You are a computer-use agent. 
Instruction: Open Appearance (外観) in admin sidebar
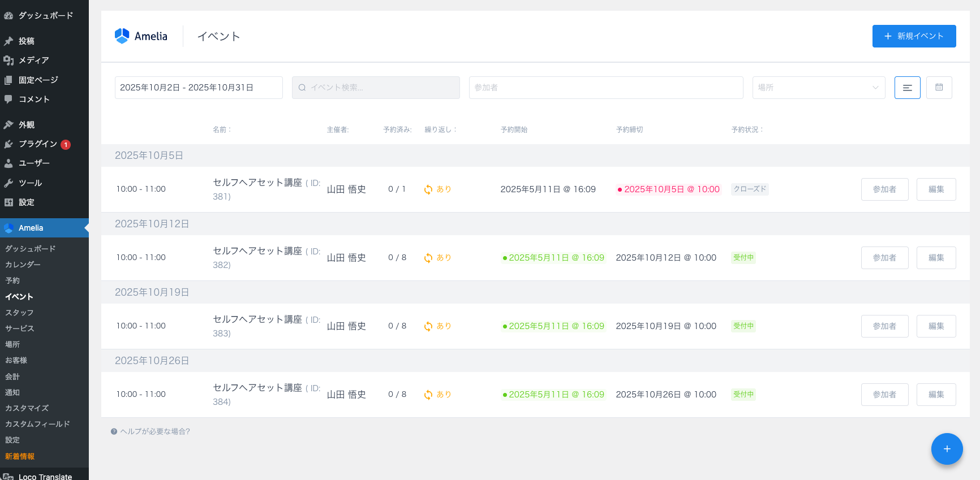pyautogui.click(x=26, y=125)
